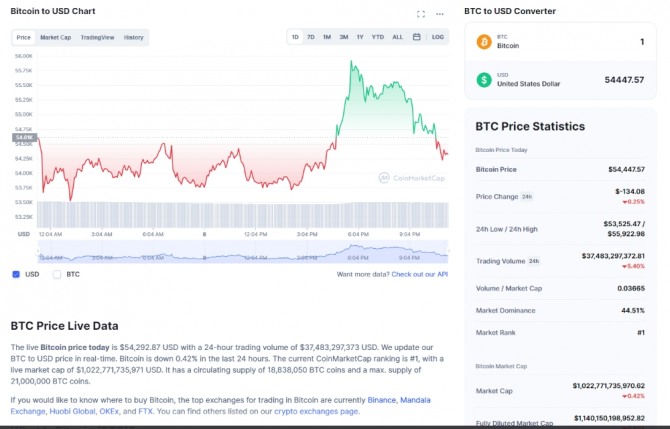The image size is (670, 429).
Task: Select the 1Y time range
Action: tap(360, 37)
